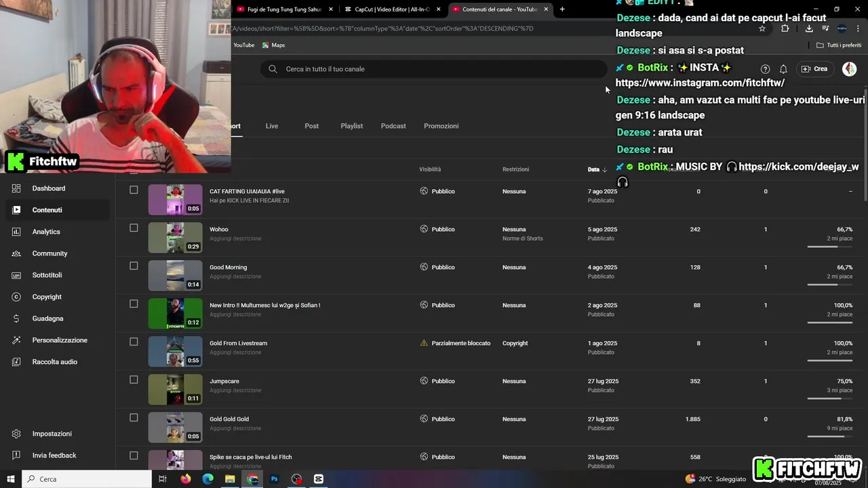Viewport: 868px width, 488px height.
Task: Click globe icon on Wohoo row
Action: click(x=424, y=229)
